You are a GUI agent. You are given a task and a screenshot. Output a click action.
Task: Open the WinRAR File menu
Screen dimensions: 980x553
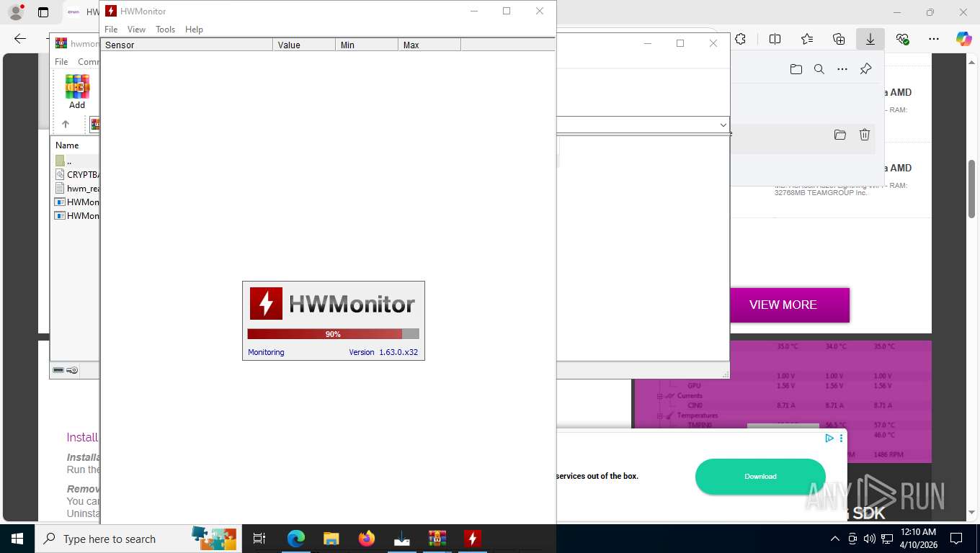click(x=61, y=62)
